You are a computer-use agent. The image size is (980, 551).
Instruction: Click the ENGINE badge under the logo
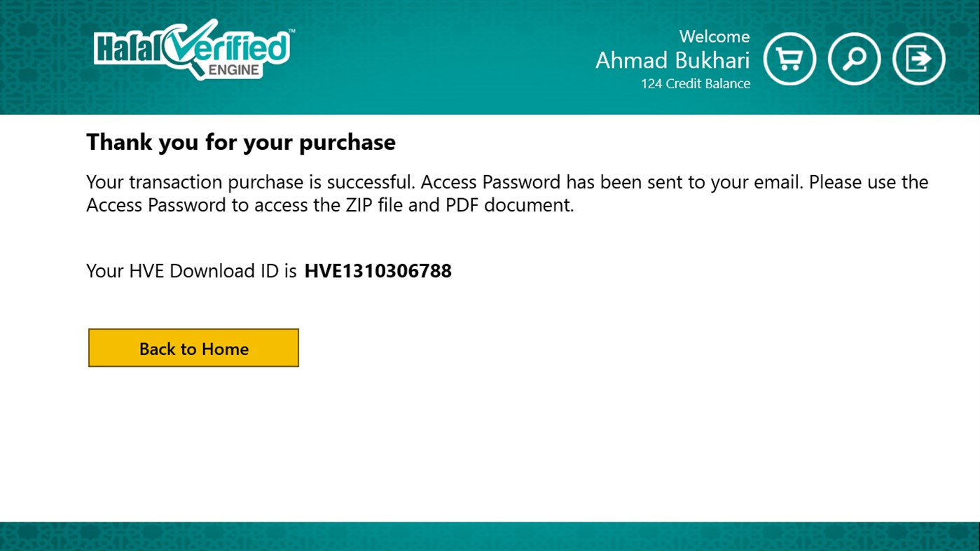(235, 70)
